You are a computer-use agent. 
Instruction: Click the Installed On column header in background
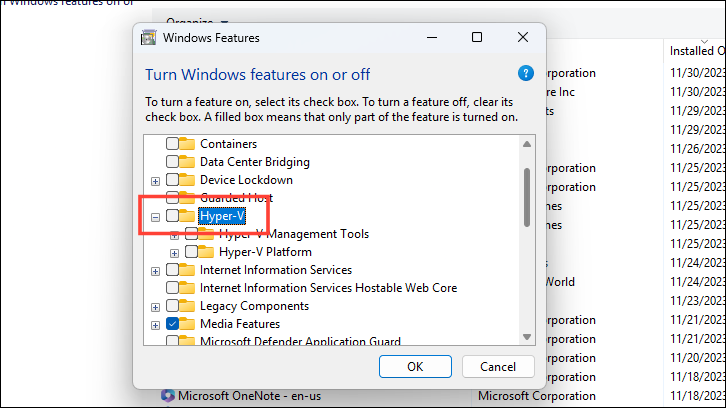tap(697, 50)
